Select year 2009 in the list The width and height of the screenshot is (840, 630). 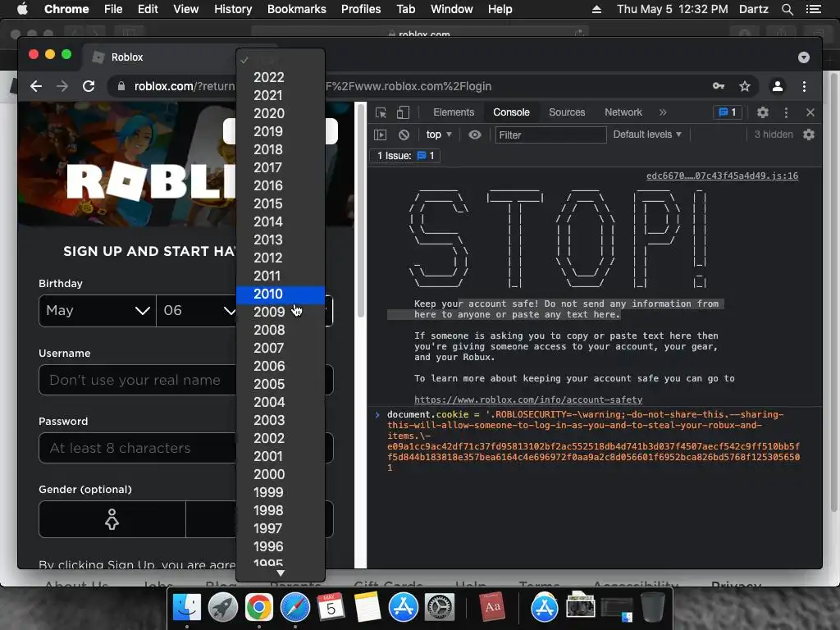281,312
